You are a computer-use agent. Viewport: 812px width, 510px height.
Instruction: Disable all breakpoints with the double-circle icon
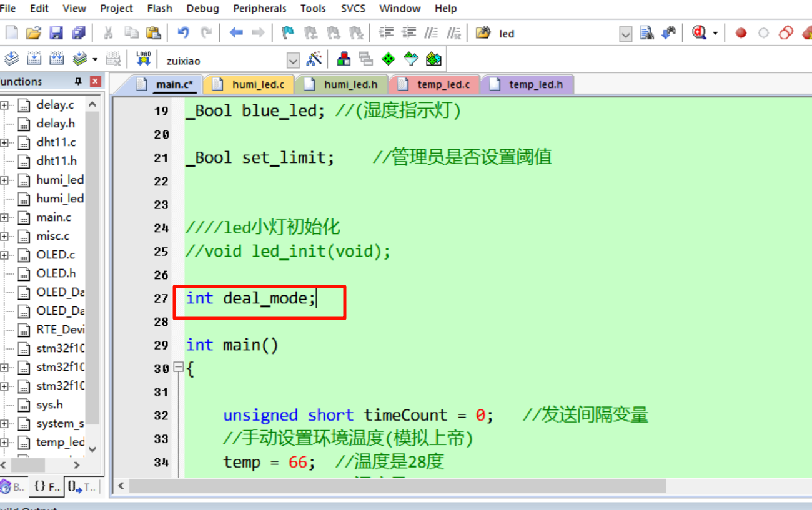[x=786, y=33]
